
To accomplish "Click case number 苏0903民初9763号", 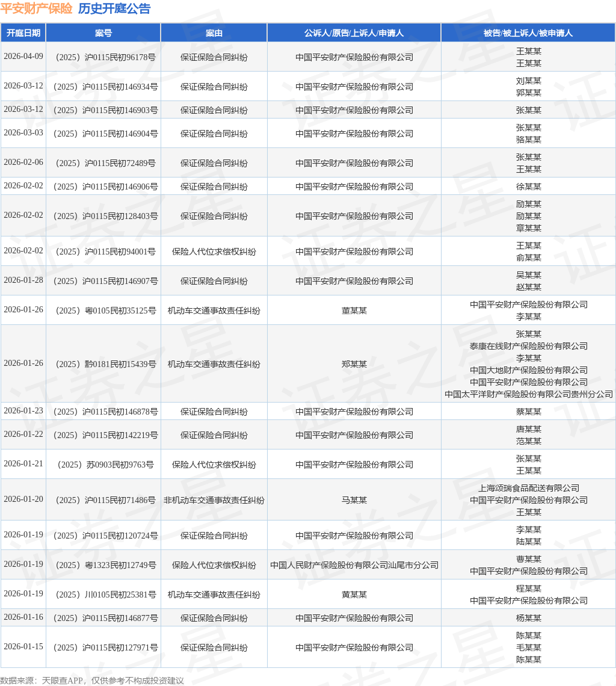I will pyautogui.click(x=105, y=465).
